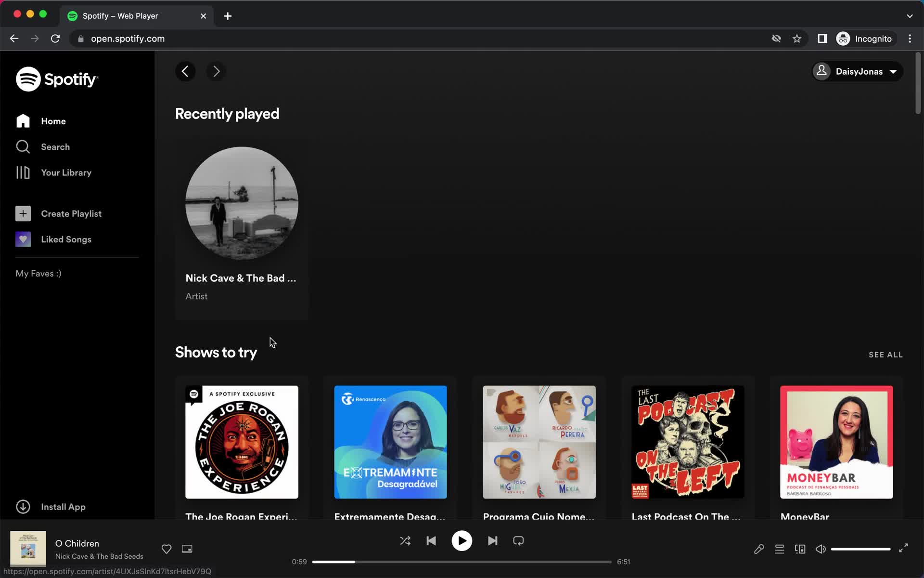Click the skip to previous track icon
This screenshot has height=578, width=924.
point(431,541)
